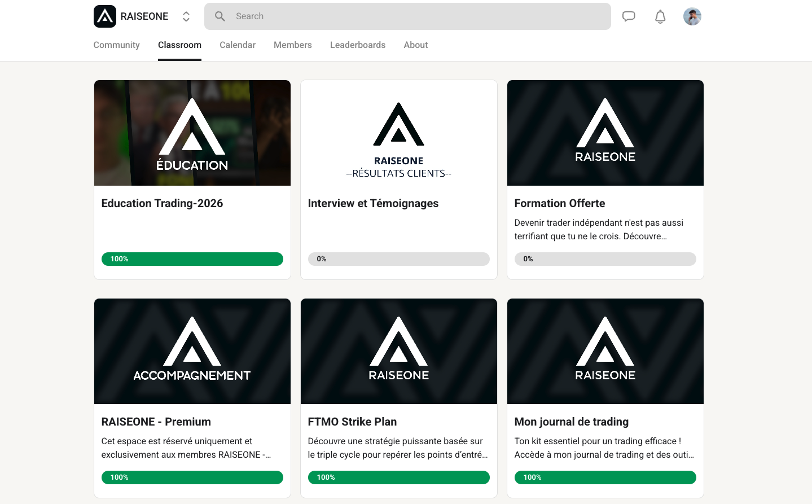Open the About tab
This screenshot has width=812, height=504.
[x=416, y=45]
